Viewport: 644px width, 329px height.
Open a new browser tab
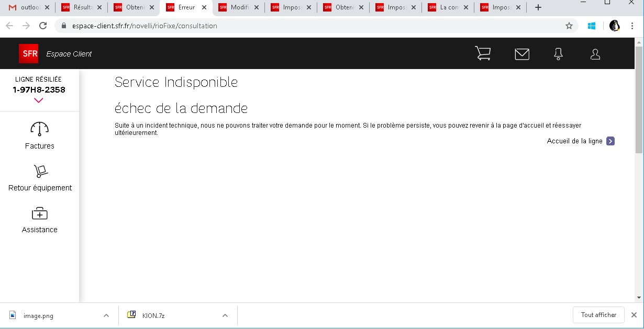pos(538,7)
